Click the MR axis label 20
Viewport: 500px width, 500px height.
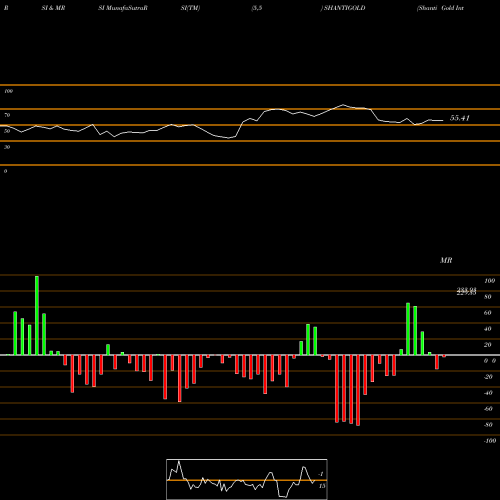click(x=488, y=345)
